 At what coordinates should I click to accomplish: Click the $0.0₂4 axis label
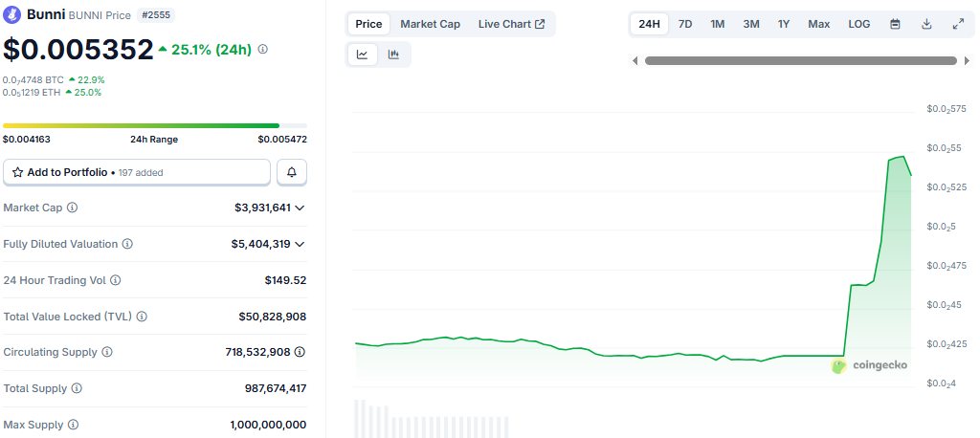(x=942, y=383)
